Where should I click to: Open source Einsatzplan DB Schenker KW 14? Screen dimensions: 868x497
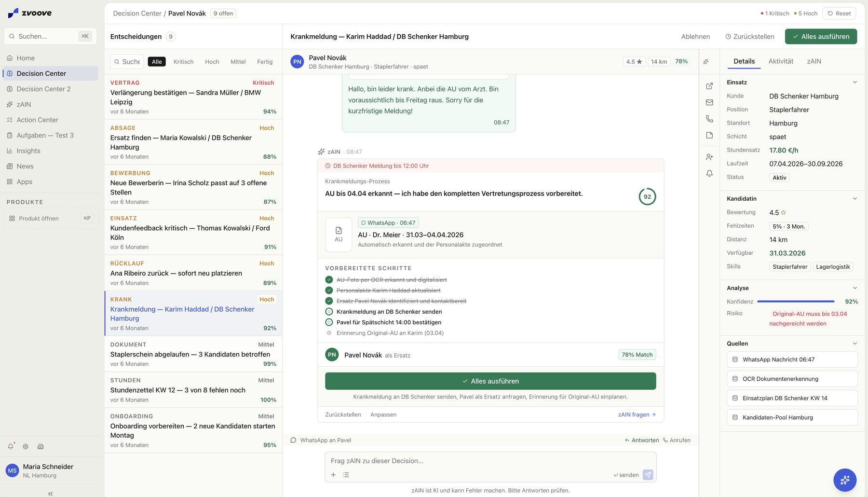(792, 398)
